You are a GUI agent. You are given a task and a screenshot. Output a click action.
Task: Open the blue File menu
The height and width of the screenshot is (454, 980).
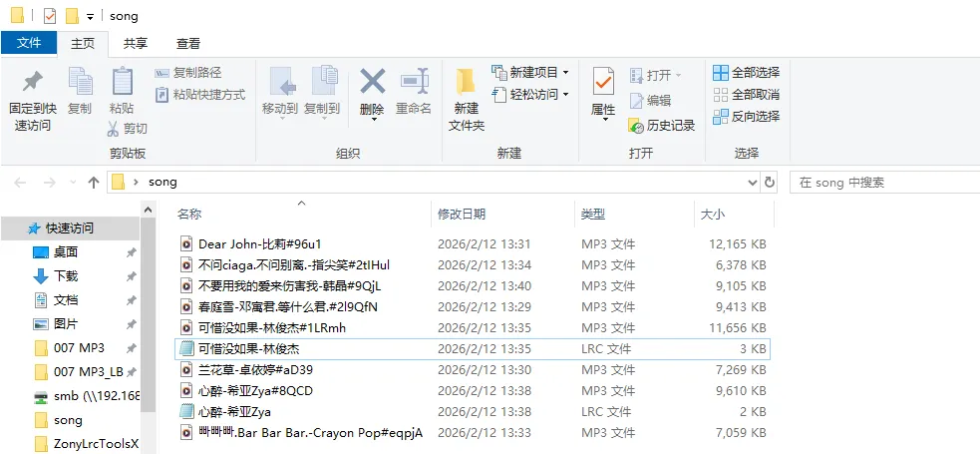(29, 44)
